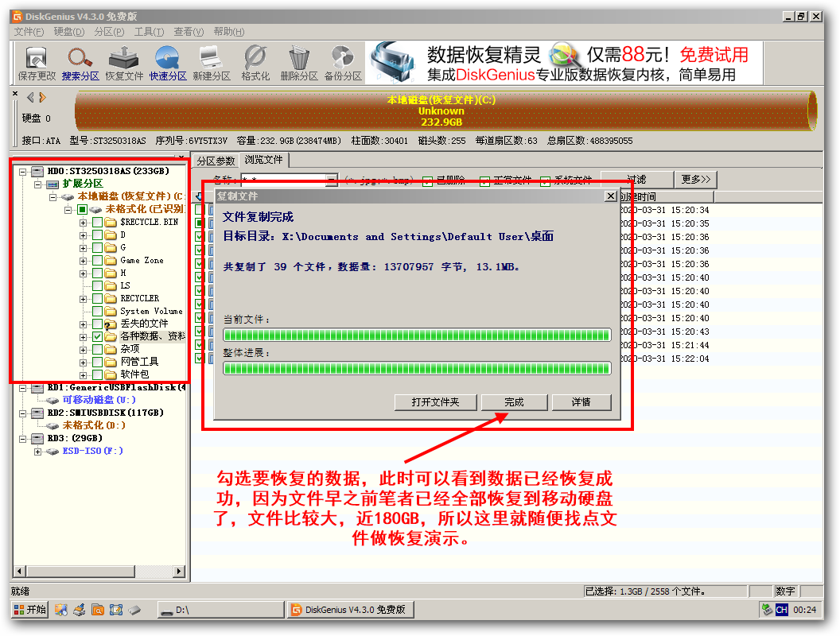Click the 丢失的文件 question-mark folder icon
840x636 pixels.
click(111, 324)
